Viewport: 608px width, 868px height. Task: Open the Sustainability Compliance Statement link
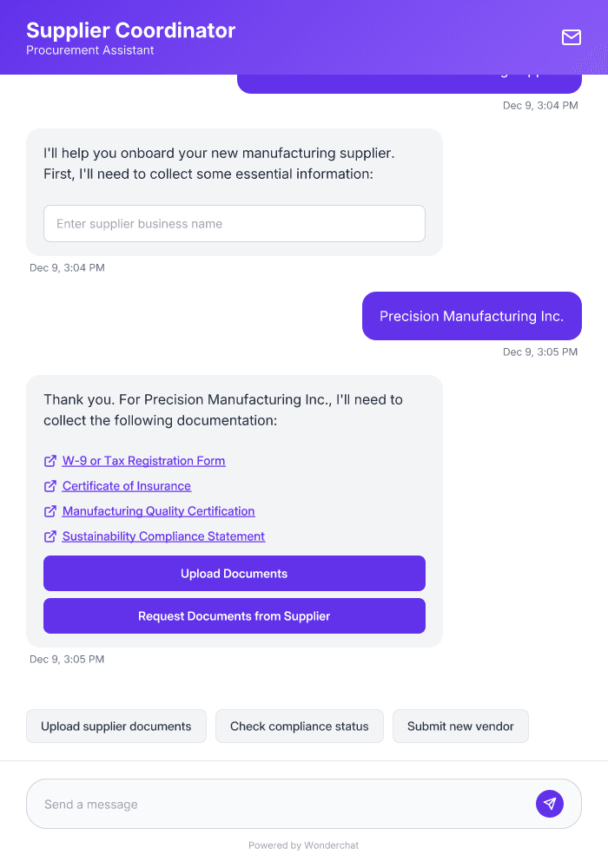point(163,536)
